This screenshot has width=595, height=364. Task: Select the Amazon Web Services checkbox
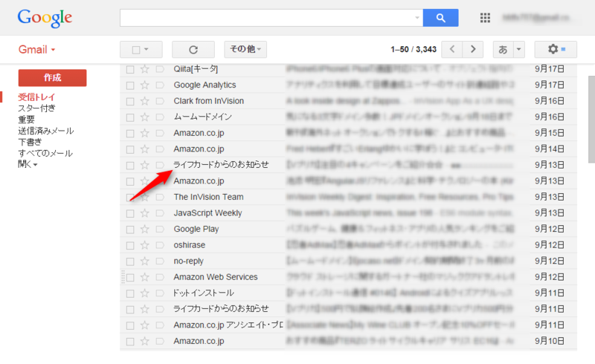tap(130, 278)
